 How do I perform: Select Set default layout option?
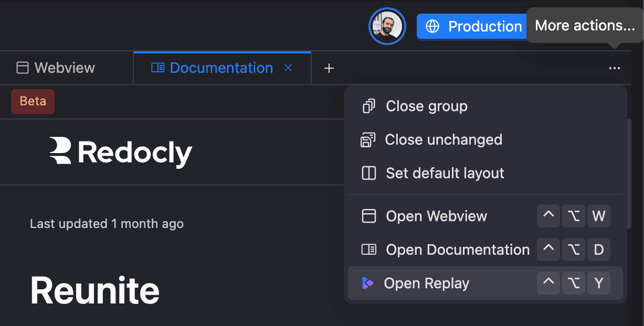[x=485, y=173]
